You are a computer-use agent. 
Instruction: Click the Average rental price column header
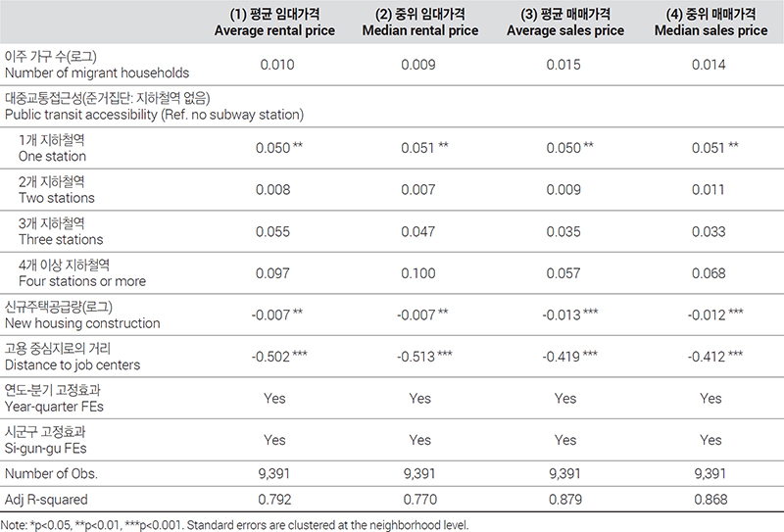(274, 22)
